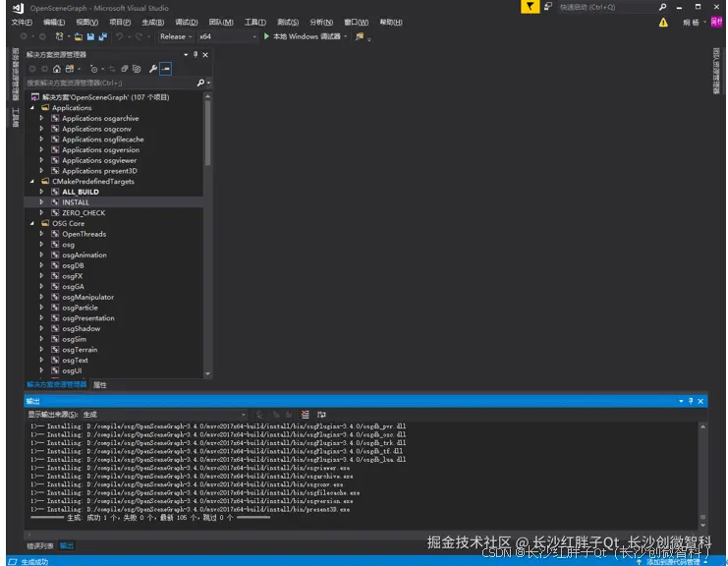The height and width of the screenshot is (566, 728).
Task: Open the Release configuration dropdown
Action: [x=176, y=36]
